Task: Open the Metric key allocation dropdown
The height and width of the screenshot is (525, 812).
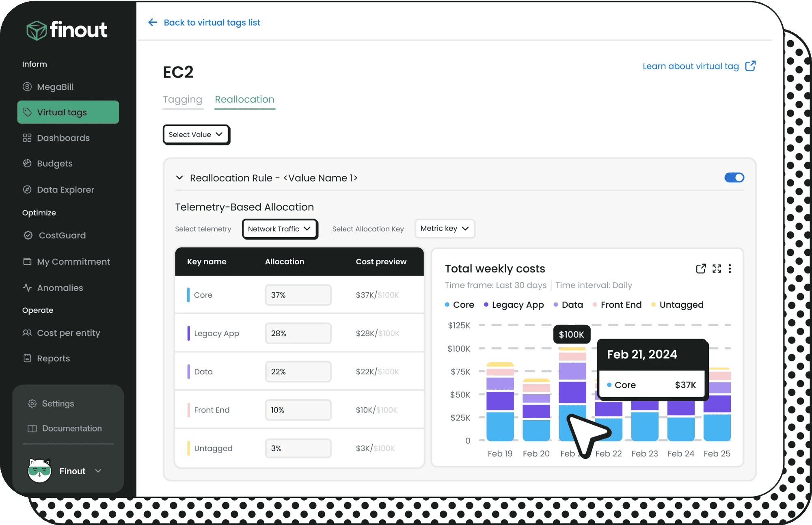Action: click(445, 228)
